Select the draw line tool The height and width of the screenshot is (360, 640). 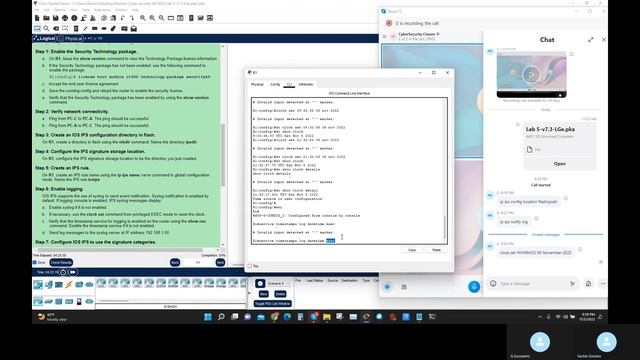[x=85, y=29]
